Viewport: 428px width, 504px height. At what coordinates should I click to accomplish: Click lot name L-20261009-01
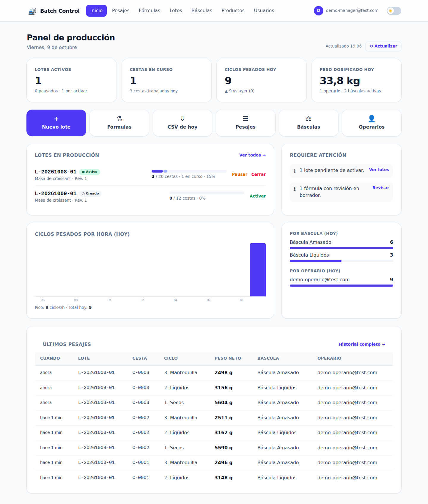click(56, 194)
